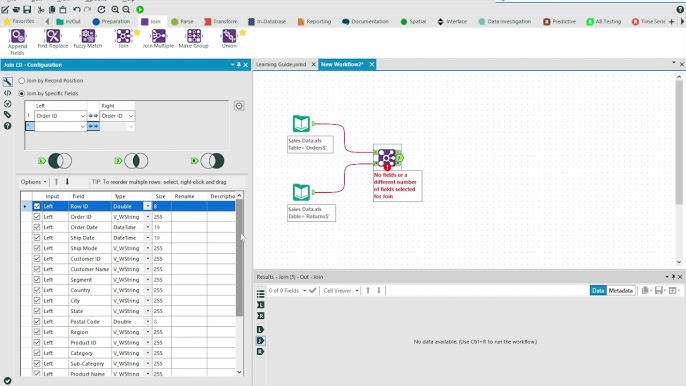This screenshot has height=386, width=686.
Task: Uncheck the Segment field checkbox
Action: (x=37, y=280)
